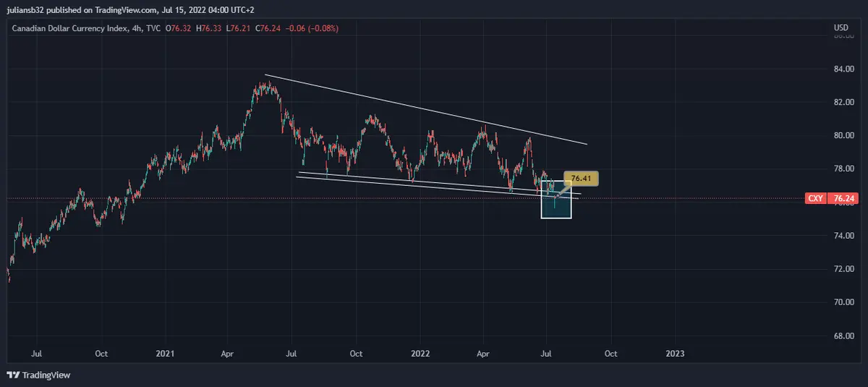Click the 84.00 price axis label
Screen dimensions: 868x387
tap(843, 69)
